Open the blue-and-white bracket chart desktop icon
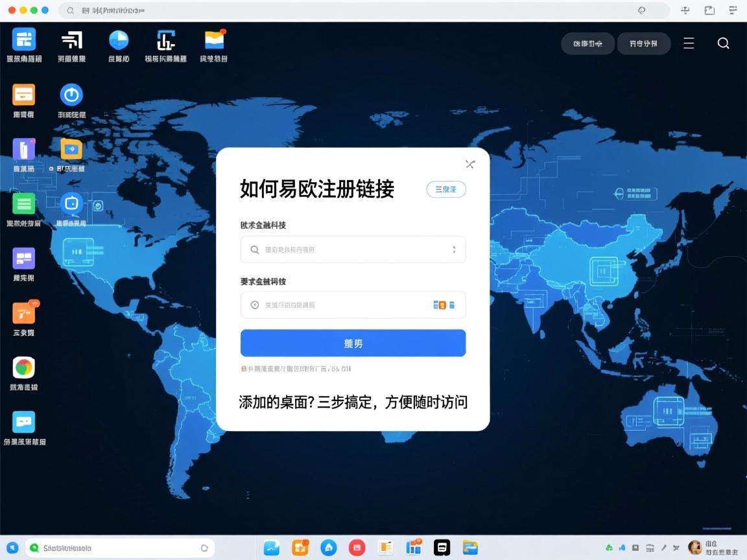The height and width of the screenshot is (560, 747). point(166,40)
